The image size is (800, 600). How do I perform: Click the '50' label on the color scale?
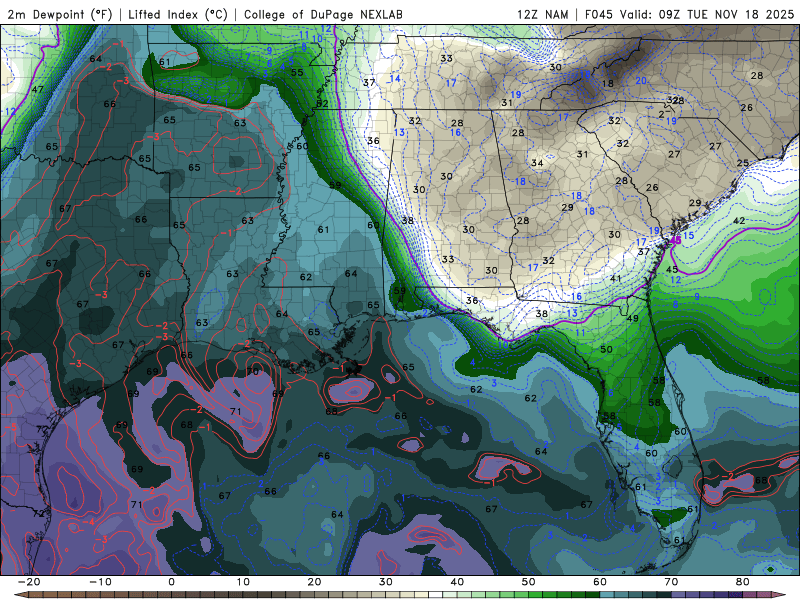(529, 582)
